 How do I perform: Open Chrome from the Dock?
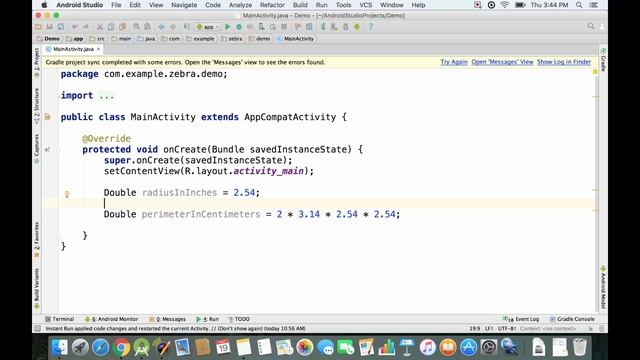pyautogui.click(x=121, y=347)
